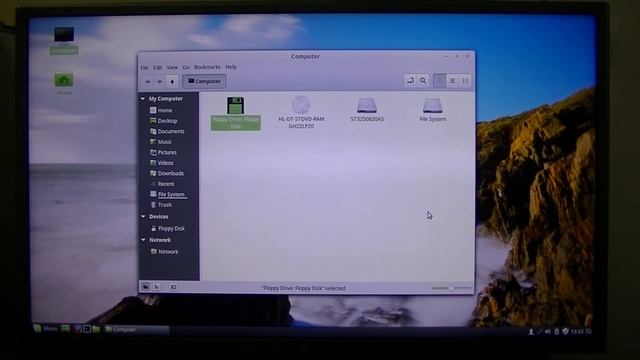The width and height of the screenshot is (640, 360).
Task: Adjust the icon zoom slider
Action: (x=451, y=288)
